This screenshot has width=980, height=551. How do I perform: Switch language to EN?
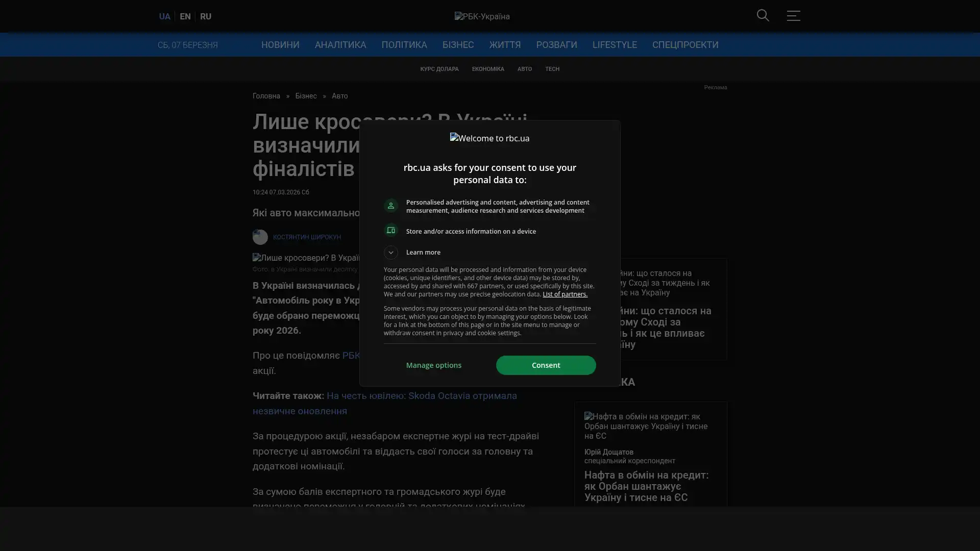click(x=185, y=16)
